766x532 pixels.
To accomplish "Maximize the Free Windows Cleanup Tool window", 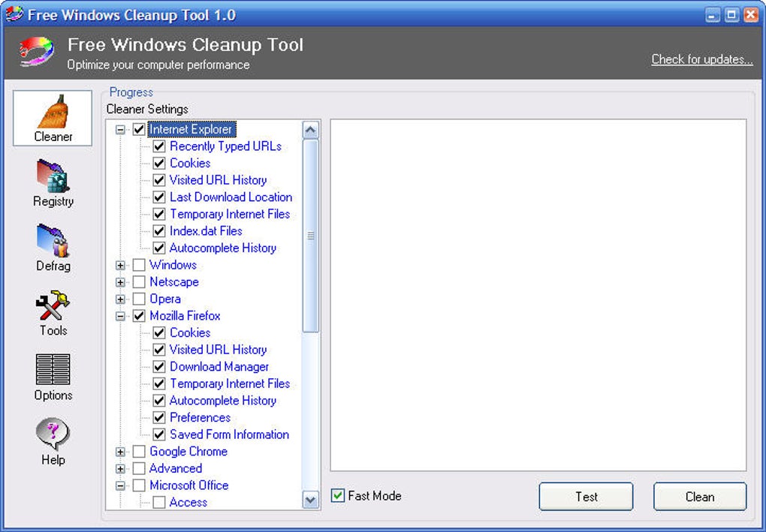I will coord(731,15).
